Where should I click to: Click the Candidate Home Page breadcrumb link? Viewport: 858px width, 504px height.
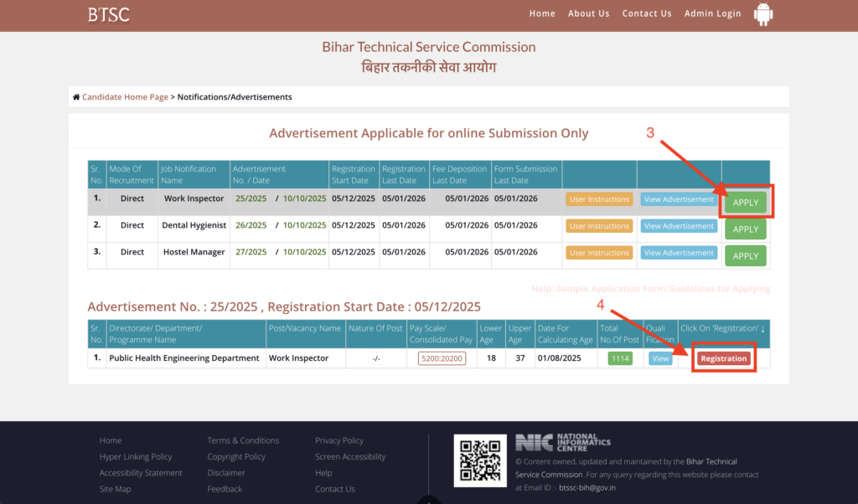coord(125,97)
